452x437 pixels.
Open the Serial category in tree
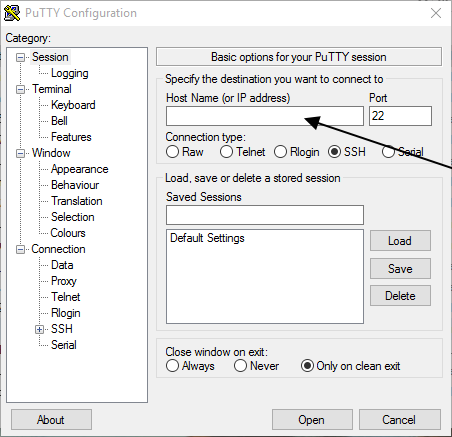point(64,345)
